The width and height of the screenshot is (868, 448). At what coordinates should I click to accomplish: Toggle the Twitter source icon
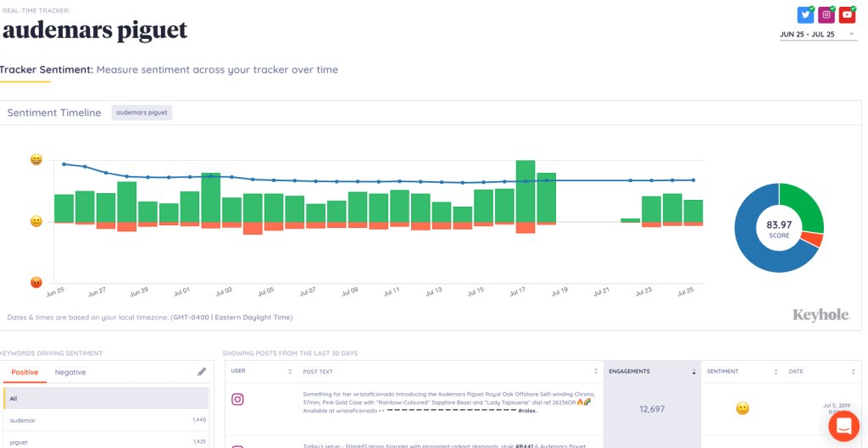pyautogui.click(x=805, y=15)
